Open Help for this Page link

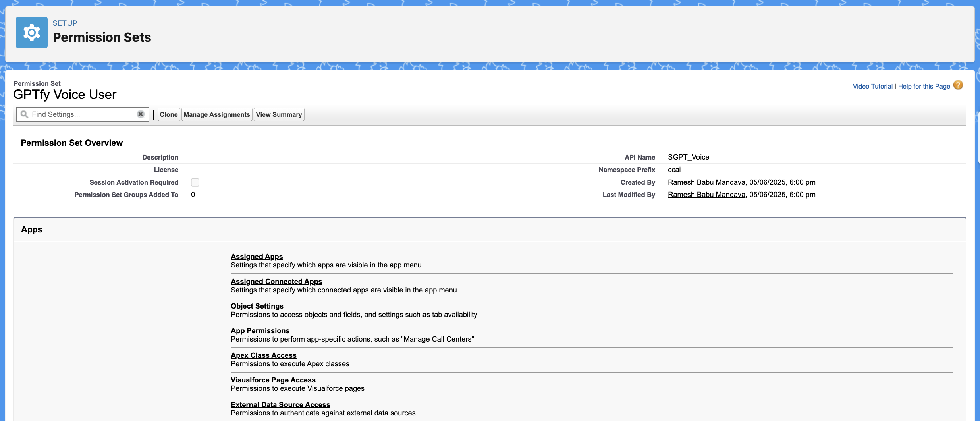click(924, 87)
